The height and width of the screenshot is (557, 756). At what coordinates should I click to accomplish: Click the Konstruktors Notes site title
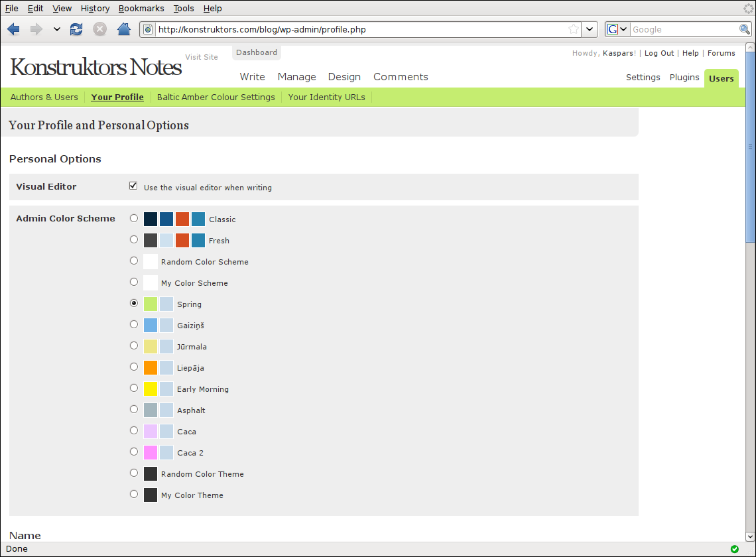pos(96,67)
